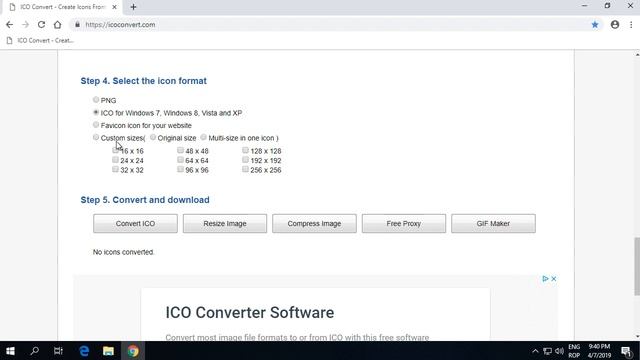
Task: Open the volume speaker tray icon
Action: (x=559, y=351)
